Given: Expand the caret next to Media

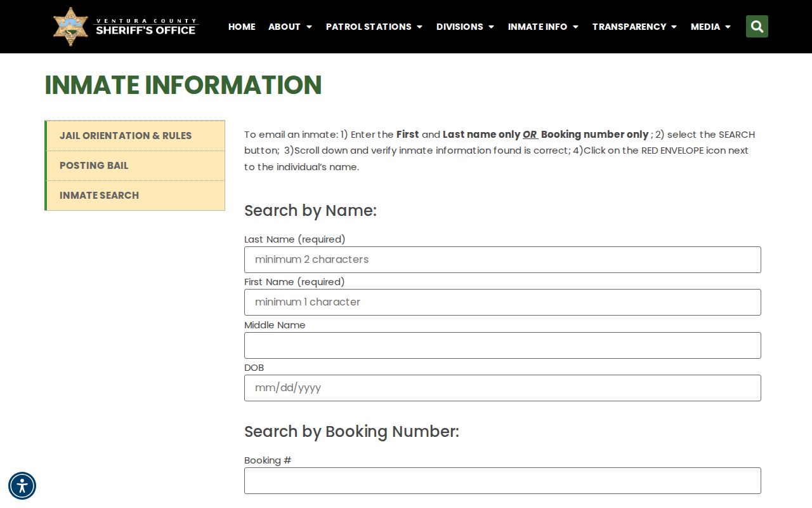Looking at the screenshot, I should point(728,27).
